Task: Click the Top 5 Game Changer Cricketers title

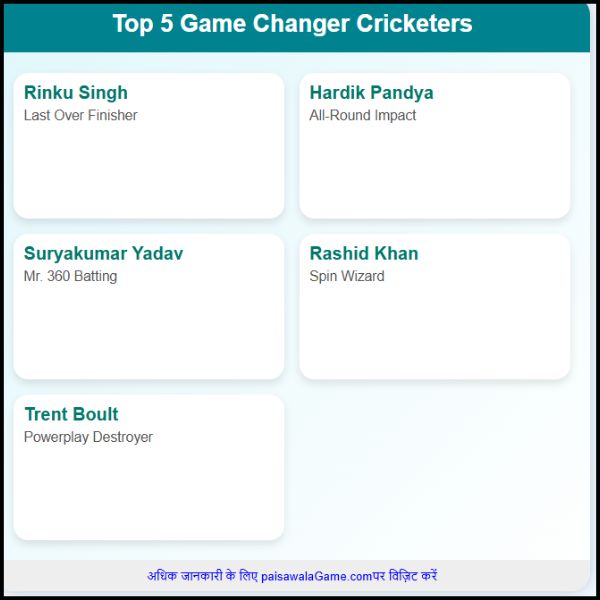Action: [292, 24]
